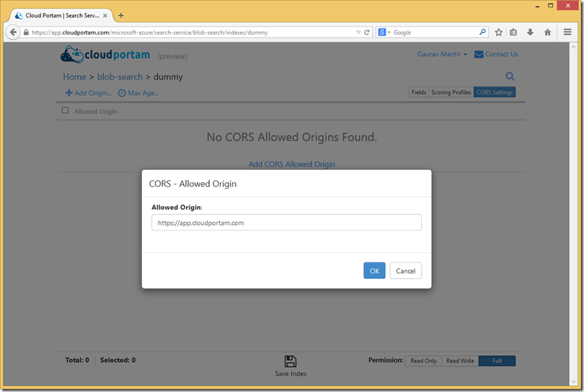The height and width of the screenshot is (392, 584).
Task: Click OK in the CORS dialog
Action: [374, 271]
